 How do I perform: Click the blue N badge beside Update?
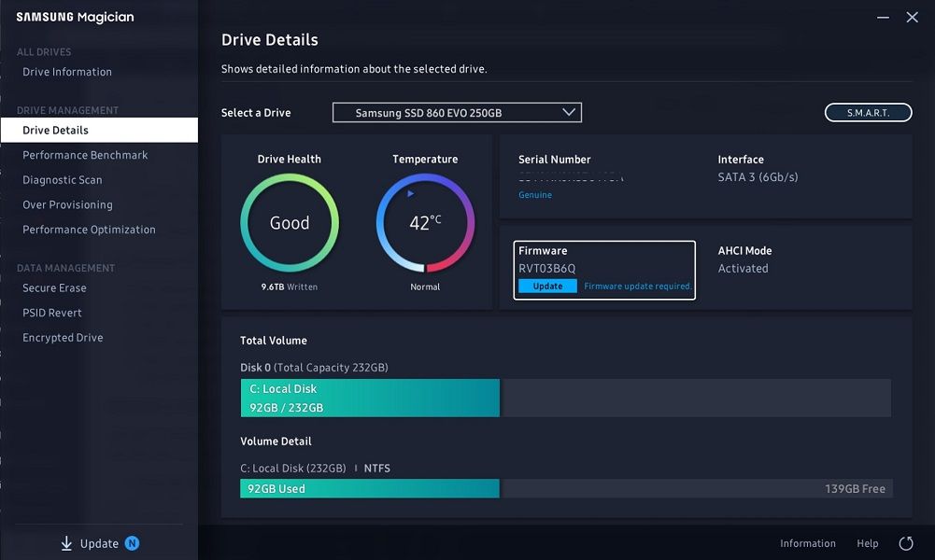point(132,542)
